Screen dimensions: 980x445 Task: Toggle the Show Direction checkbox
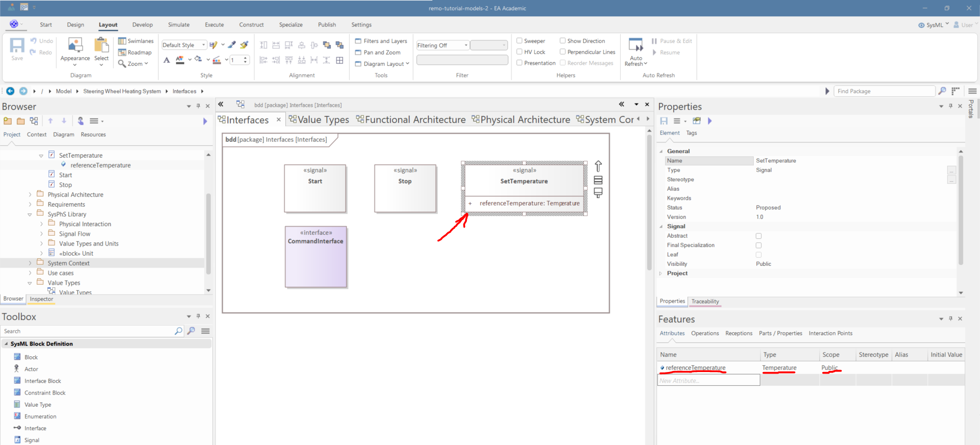coord(562,41)
